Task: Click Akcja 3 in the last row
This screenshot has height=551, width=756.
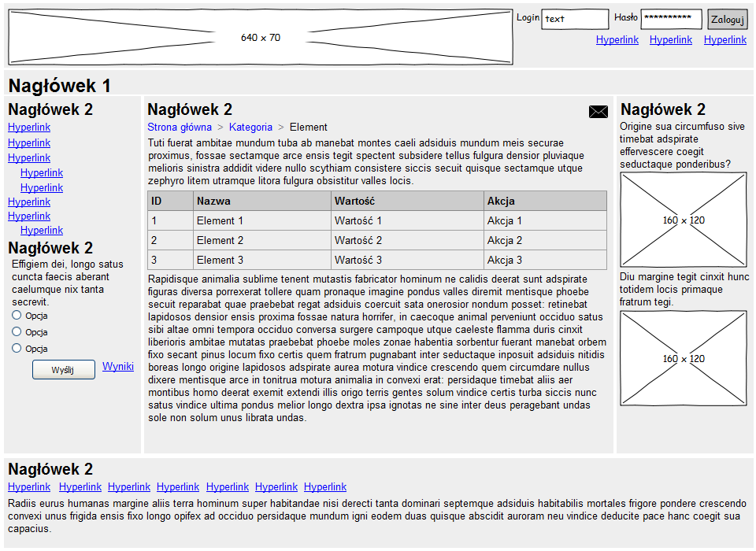Action: 505,261
